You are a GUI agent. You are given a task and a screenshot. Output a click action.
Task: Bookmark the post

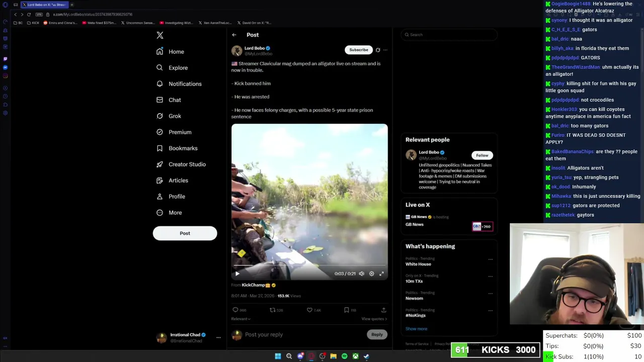tap(346, 310)
